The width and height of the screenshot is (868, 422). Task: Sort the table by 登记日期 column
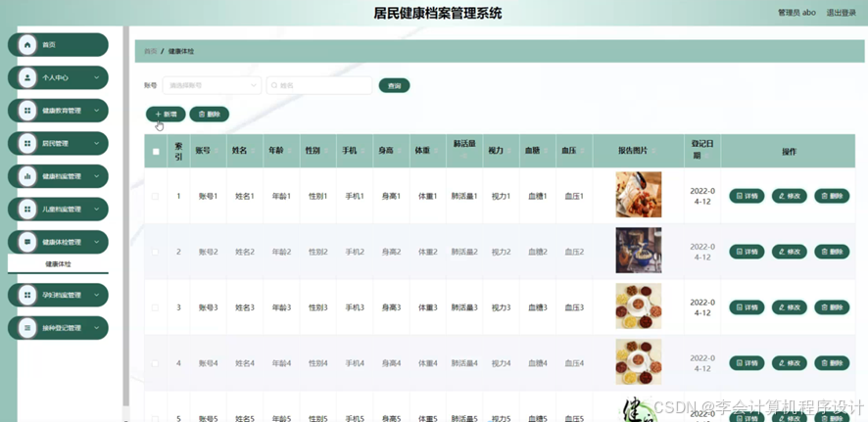pos(707,157)
